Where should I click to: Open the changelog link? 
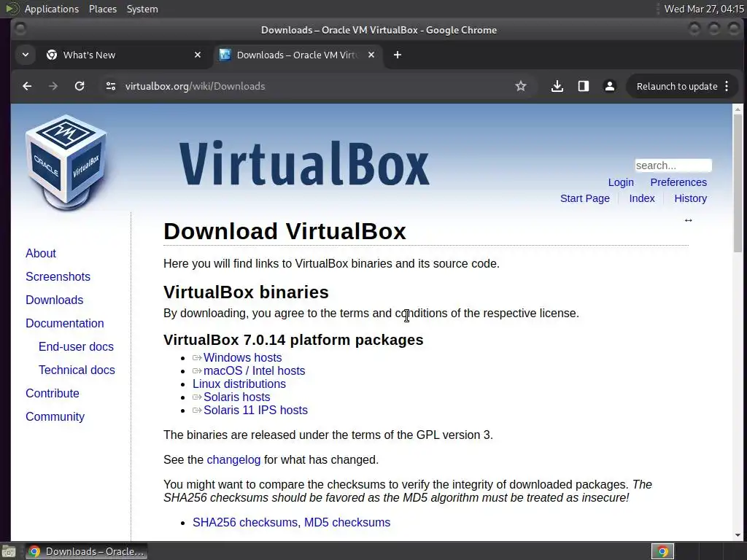point(233,459)
